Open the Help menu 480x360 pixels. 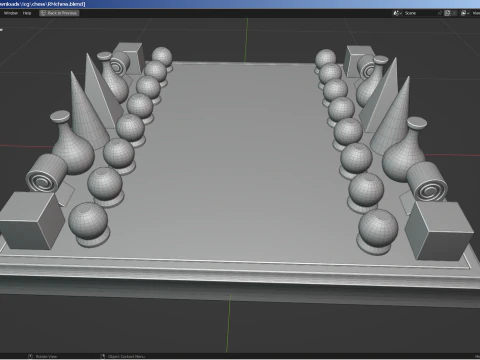[27, 13]
